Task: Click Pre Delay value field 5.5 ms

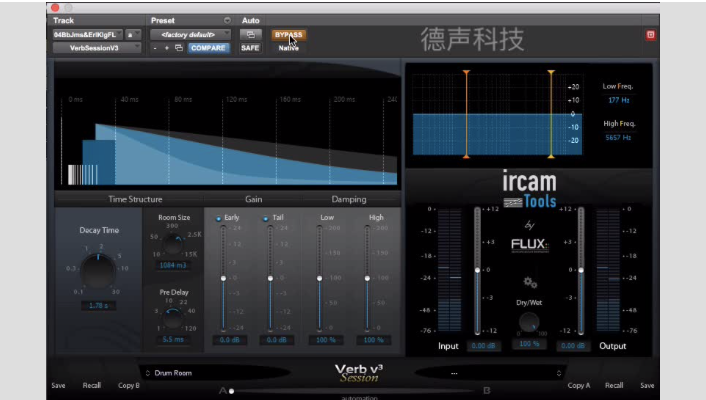Action: pyautogui.click(x=173, y=340)
